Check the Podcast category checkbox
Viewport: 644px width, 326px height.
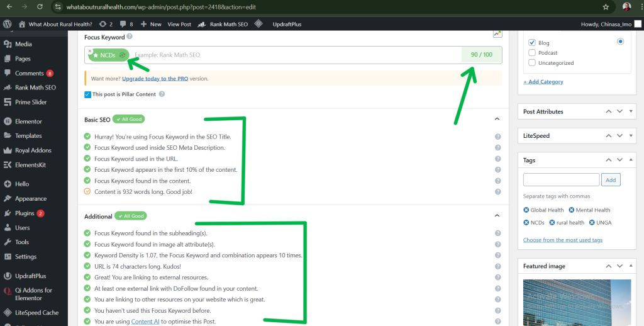[532, 53]
